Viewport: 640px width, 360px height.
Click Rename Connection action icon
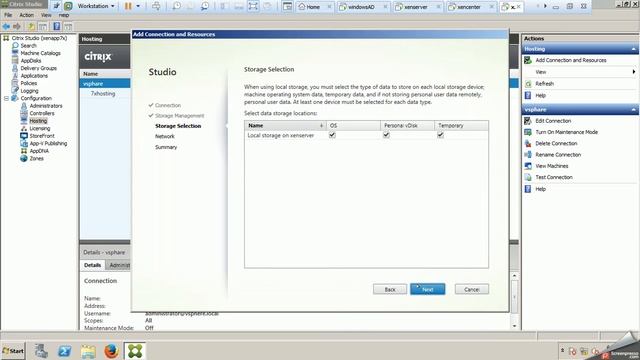(x=528, y=155)
